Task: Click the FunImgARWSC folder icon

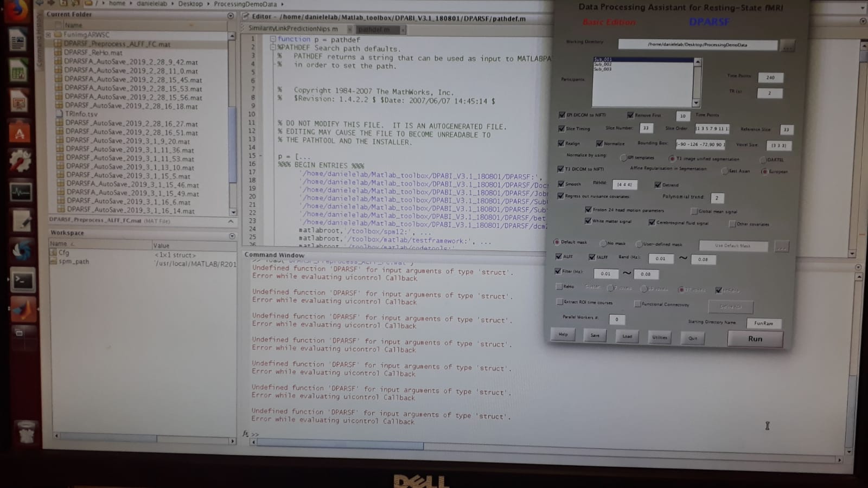Action: coord(58,35)
